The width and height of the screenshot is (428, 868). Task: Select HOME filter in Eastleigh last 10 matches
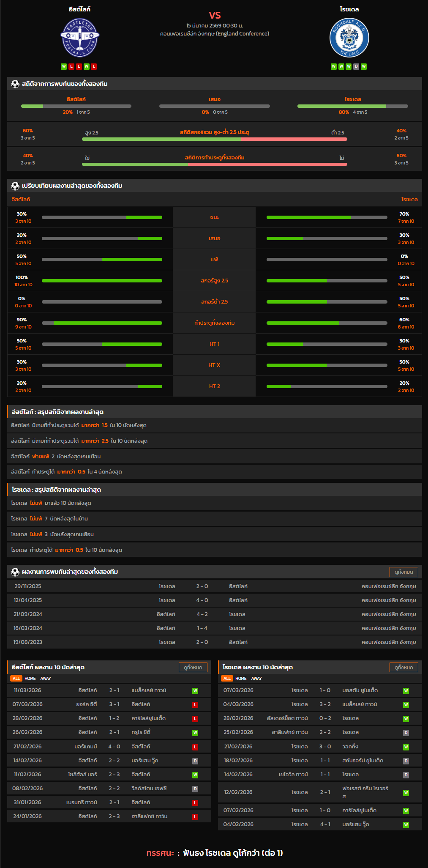pos(30,679)
